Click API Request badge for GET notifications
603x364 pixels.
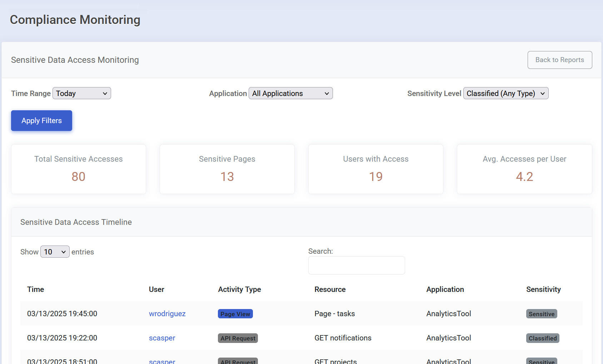238,338
